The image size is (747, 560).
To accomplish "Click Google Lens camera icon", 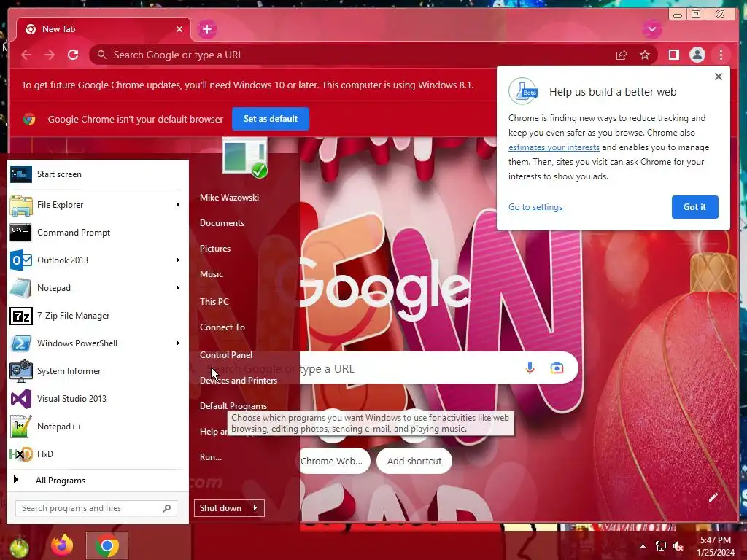I will pyautogui.click(x=557, y=368).
